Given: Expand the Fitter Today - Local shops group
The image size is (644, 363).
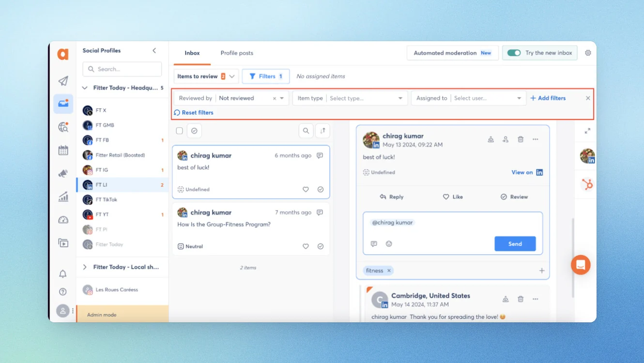Looking at the screenshot, I should point(85,267).
